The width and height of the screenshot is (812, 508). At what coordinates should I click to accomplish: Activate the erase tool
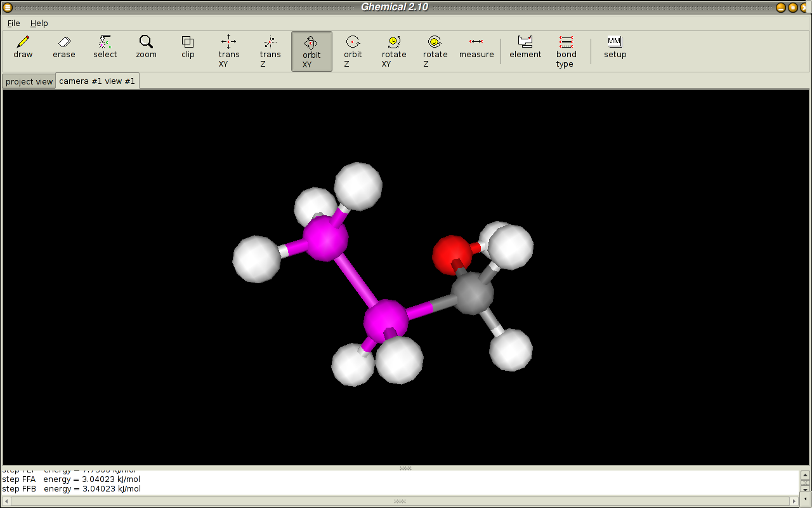click(x=64, y=48)
